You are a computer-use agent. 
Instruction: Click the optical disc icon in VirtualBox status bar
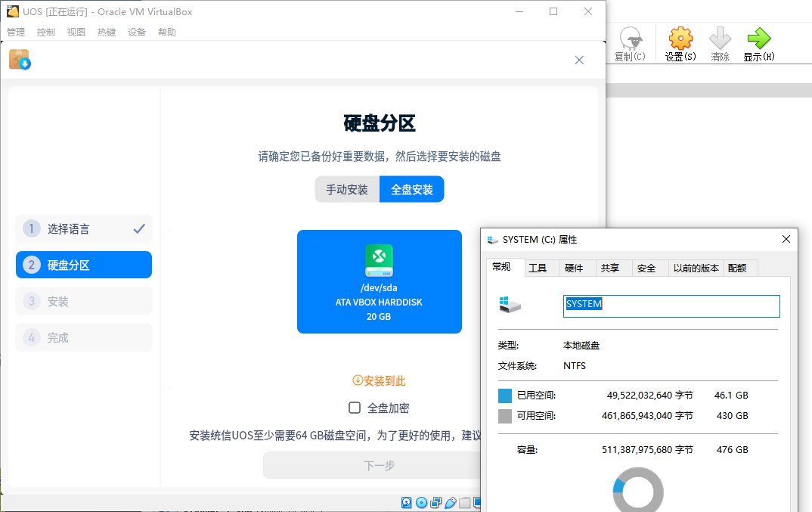[x=422, y=502]
